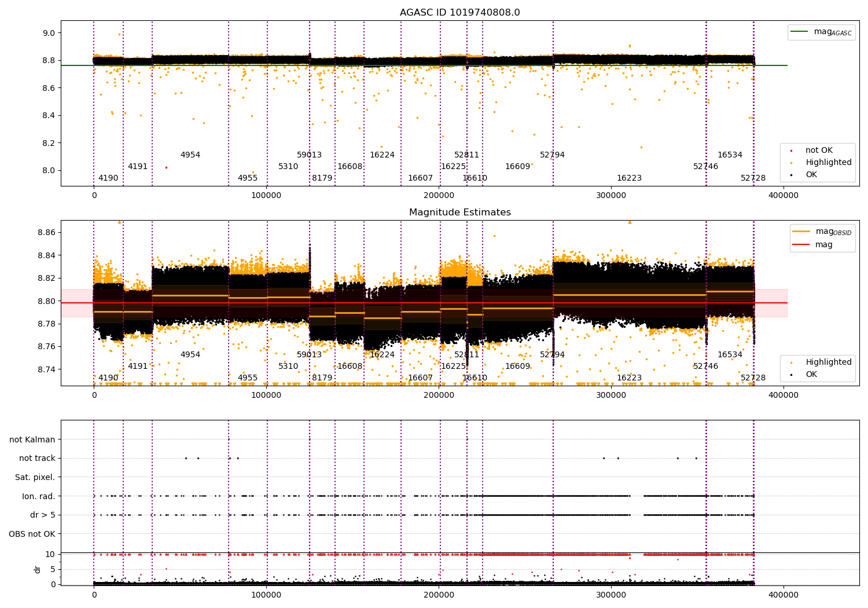868x608 pixels.
Task: Click OBSID label '4955' in the top panel
Action: [248, 178]
